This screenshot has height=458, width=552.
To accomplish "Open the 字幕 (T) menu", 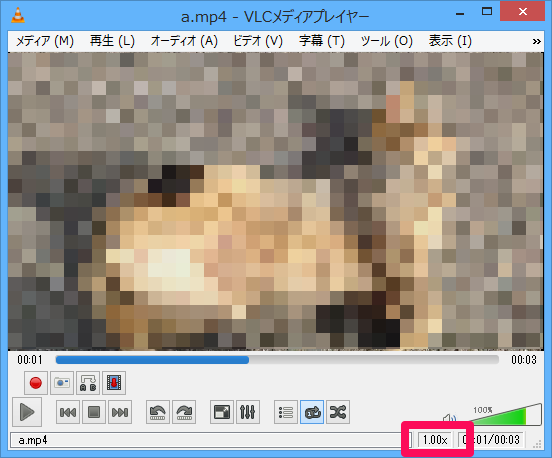I will [x=322, y=41].
